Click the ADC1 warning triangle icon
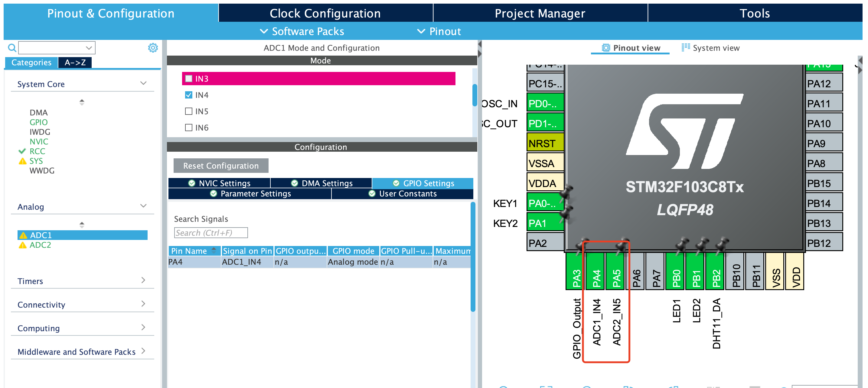The image size is (868, 388). [23, 235]
